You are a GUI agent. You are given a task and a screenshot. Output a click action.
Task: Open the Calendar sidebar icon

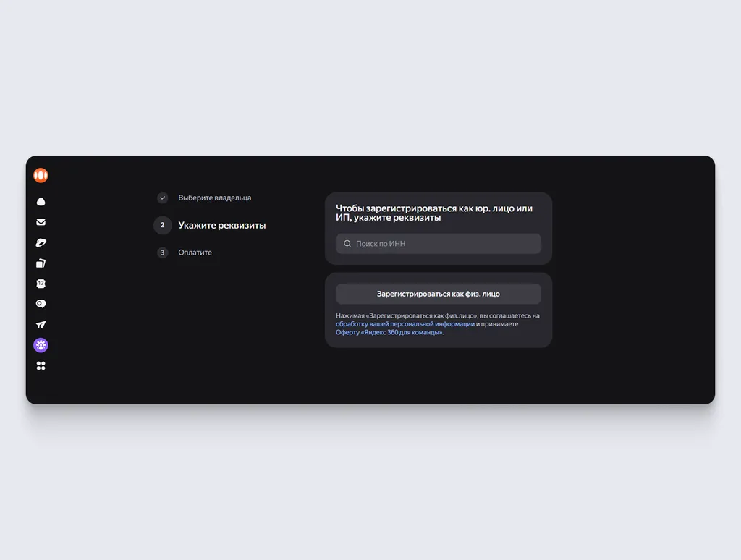[41, 284]
